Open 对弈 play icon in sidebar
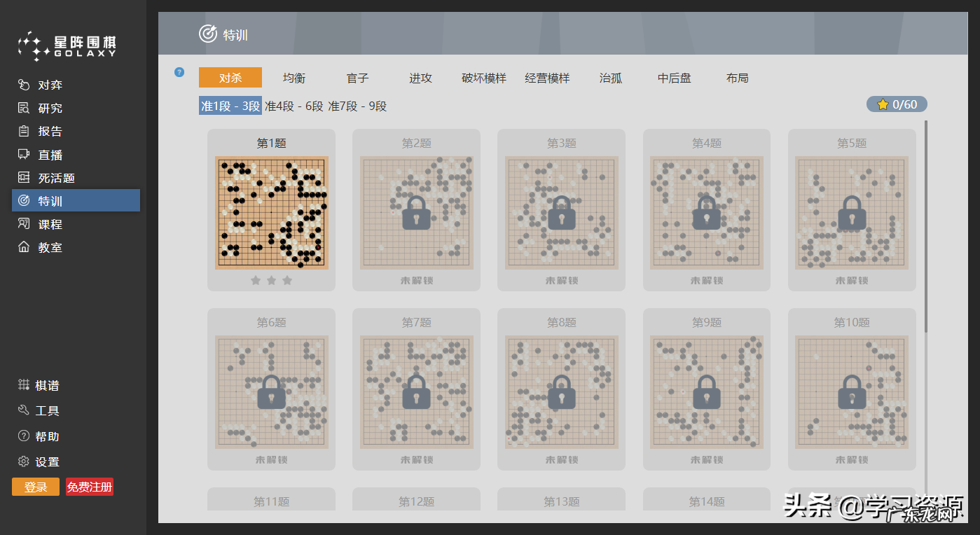 tap(24, 85)
